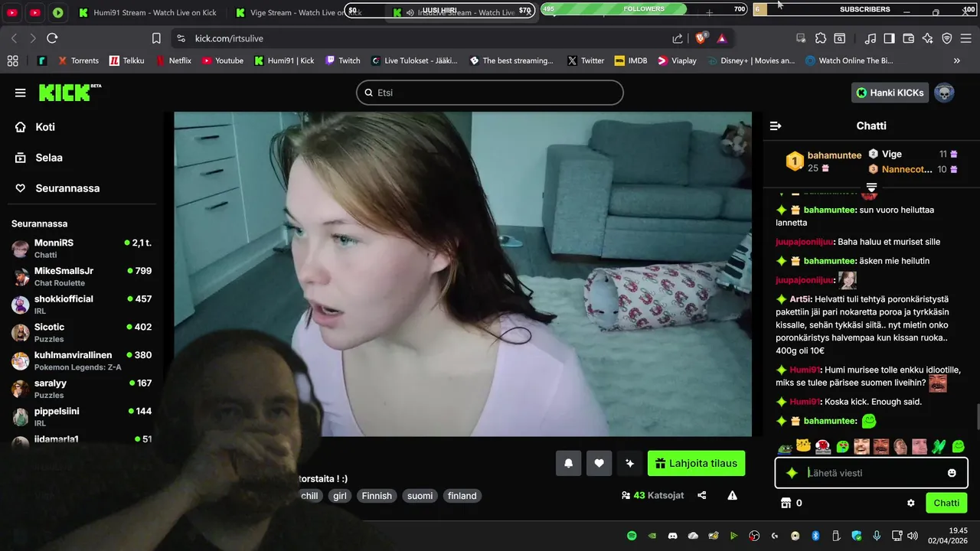Open Spotify from the taskbar tray
The width and height of the screenshot is (980, 551).
point(632,536)
